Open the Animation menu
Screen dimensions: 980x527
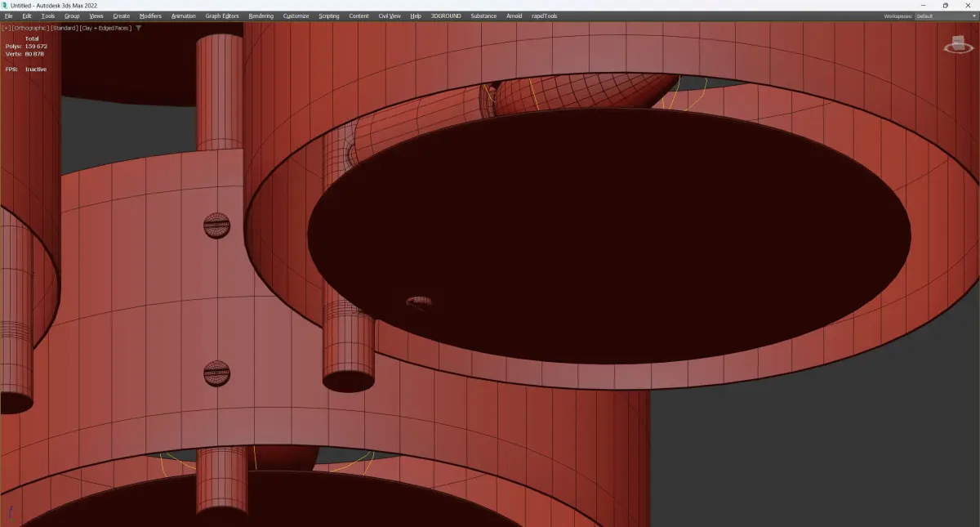(184, 16)
